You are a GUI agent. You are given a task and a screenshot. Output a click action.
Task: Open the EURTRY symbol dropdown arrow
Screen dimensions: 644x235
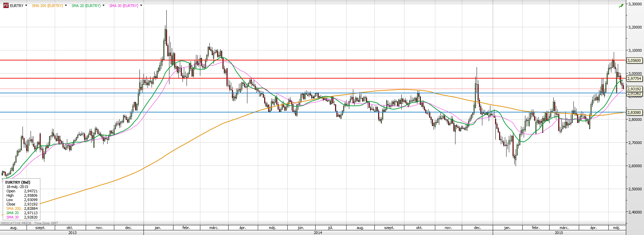coord(26,5)
